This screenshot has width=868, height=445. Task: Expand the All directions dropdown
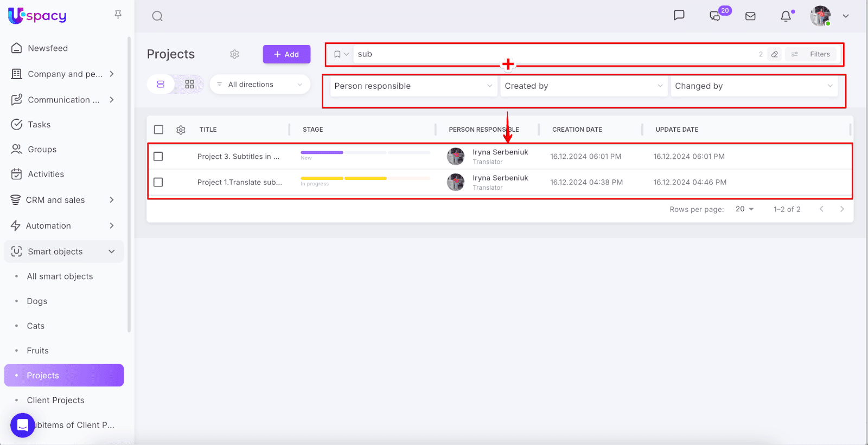pyautogui.click(x=260, y=85)
